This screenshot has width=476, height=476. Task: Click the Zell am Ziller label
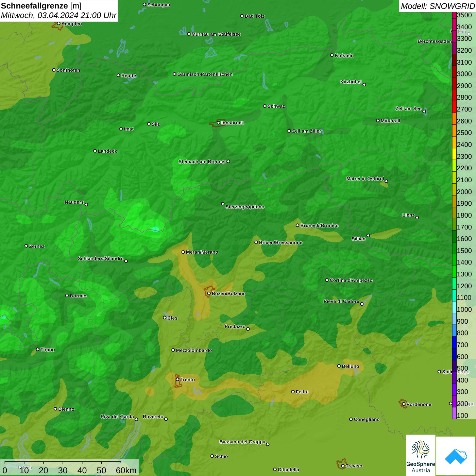pos(306,131)
